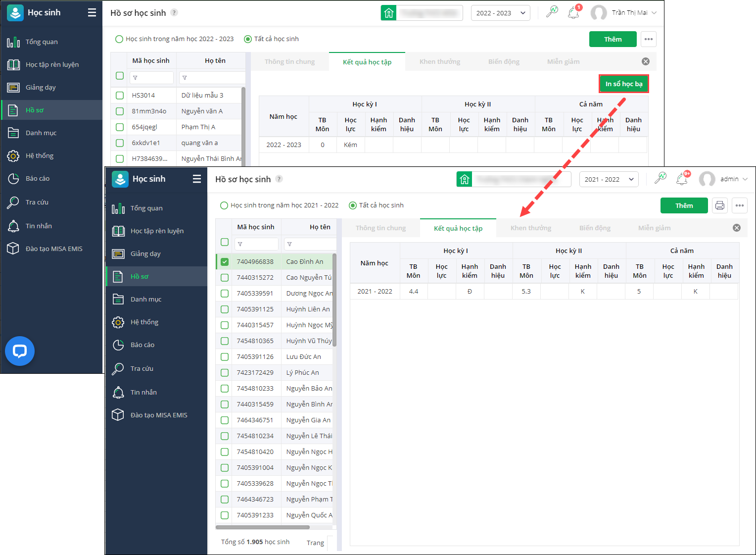Click vertical scrollbar of back window student list
This screenshot has height=555, width=756.
pyautogui.click(x=243, y=127)
